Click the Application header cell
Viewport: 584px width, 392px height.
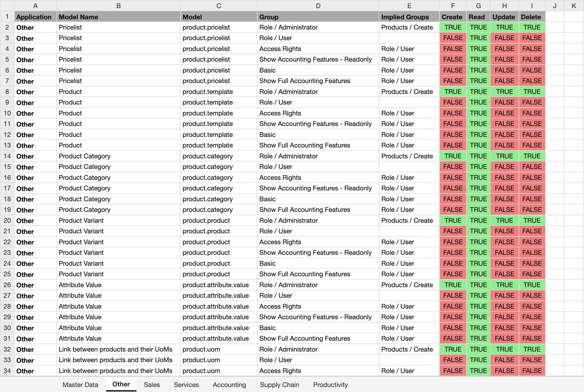point(35,17)
